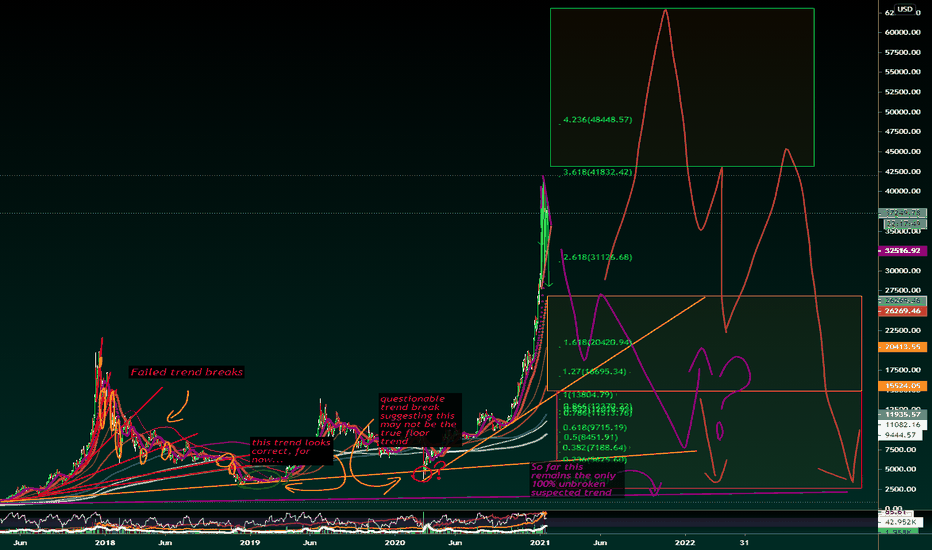
Task: Click the orange 15524.05 price label
Action: pyautogui.click(x=902, y=386)
